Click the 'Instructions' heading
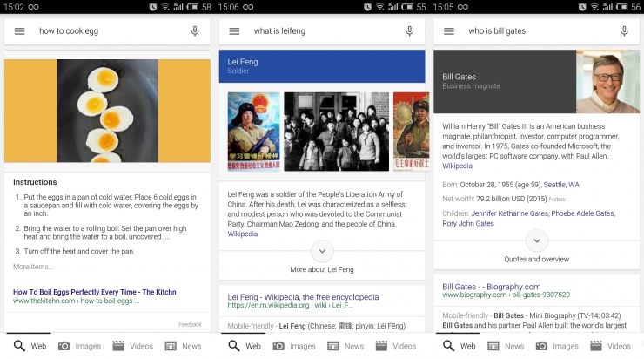 (x=35, y=182)
